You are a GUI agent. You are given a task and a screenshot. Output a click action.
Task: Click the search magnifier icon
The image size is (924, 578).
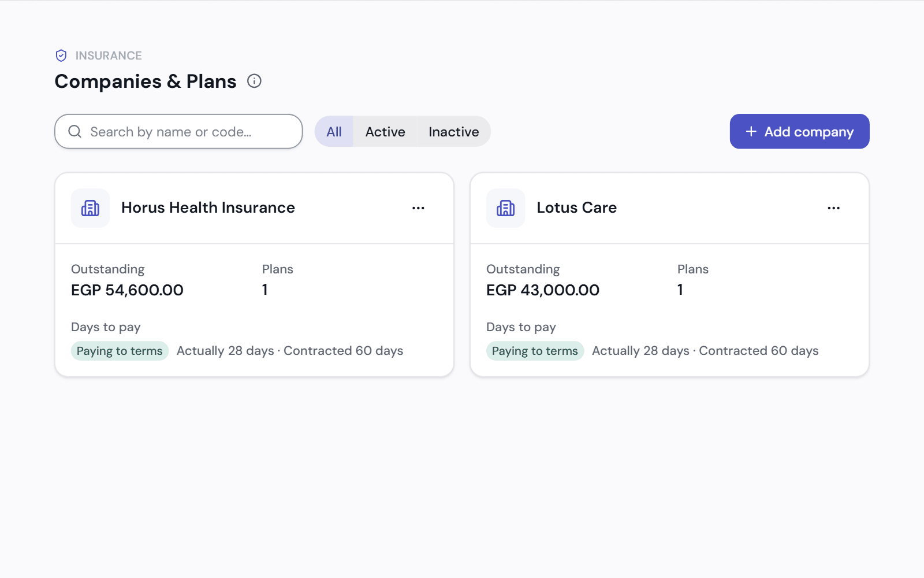75,132
